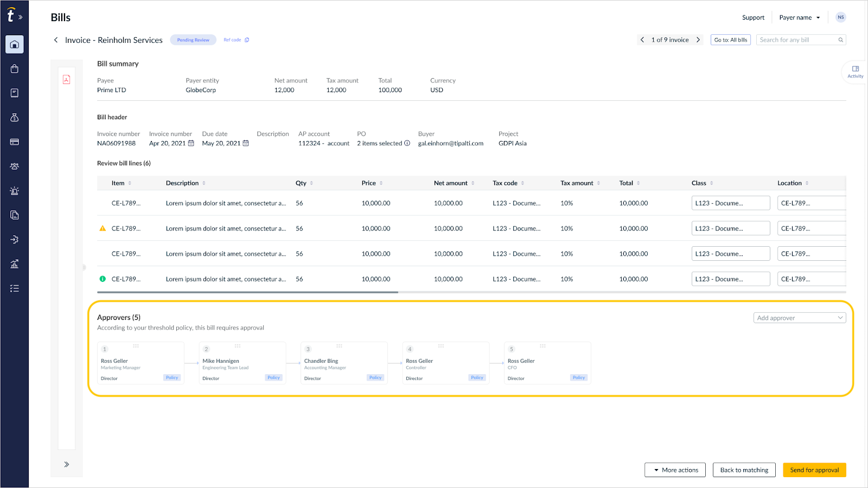Open More actions dropdown

(675, 470)
